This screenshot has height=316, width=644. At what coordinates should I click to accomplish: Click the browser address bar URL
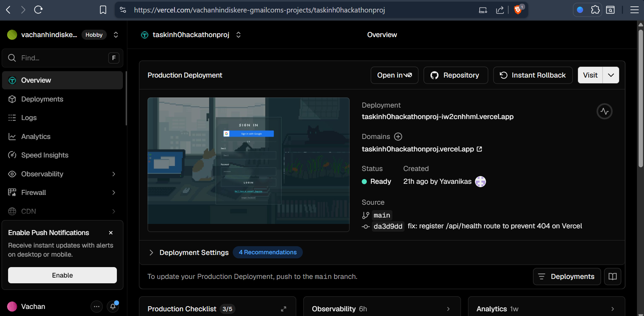click(259, 10)
